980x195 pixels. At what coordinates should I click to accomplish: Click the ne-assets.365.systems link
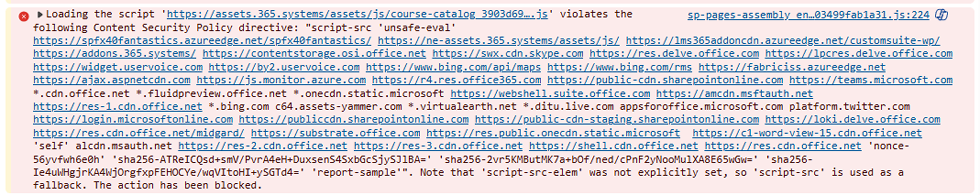(498, 41)
